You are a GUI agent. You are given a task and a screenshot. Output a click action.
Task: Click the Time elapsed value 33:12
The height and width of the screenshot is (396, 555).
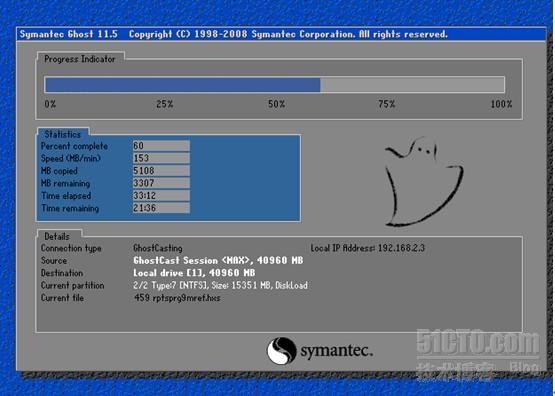(161, 195)
